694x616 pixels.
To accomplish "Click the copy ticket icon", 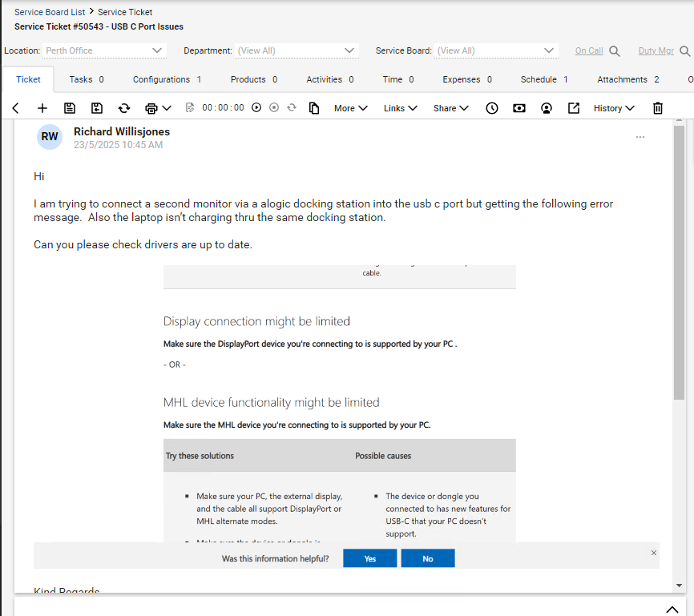I will (x=314, y=108).
